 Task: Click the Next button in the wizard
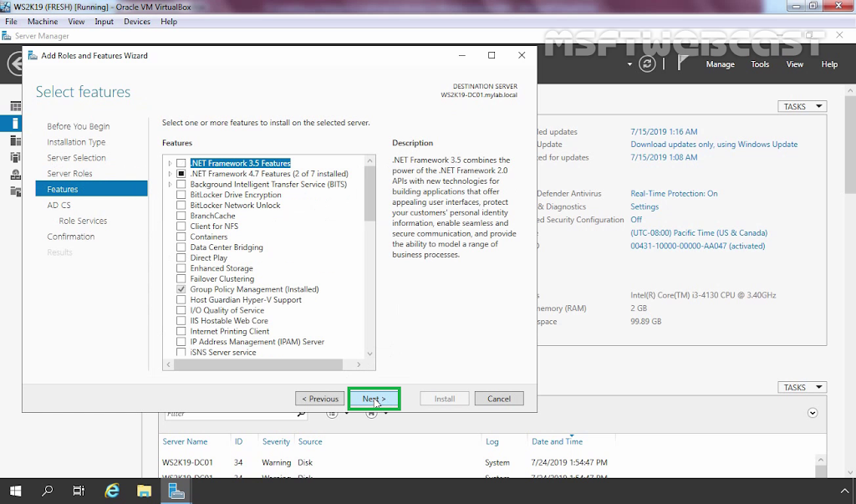coord(374,399)
